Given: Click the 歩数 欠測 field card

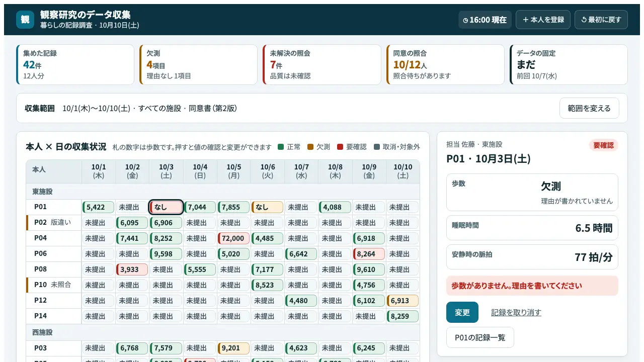Looking at the screenshot, I should 532,192.
